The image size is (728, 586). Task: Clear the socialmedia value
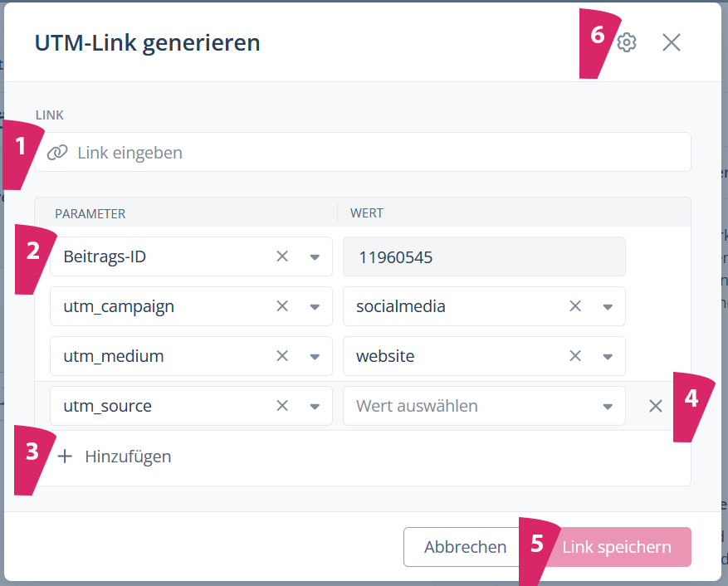(x=575, y=306)
